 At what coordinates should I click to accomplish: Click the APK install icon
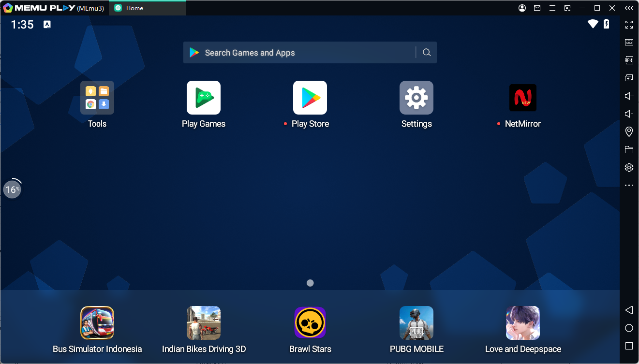pos(629,60)
